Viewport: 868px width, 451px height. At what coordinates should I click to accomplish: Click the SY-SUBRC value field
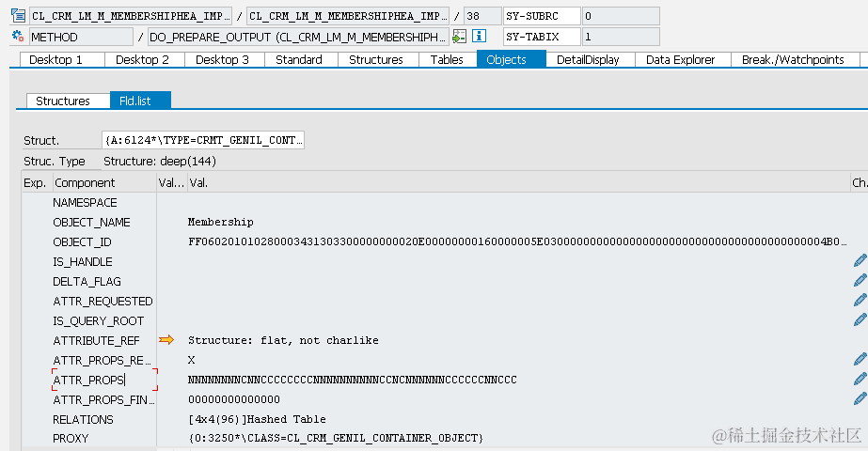[x=621, y=16]
